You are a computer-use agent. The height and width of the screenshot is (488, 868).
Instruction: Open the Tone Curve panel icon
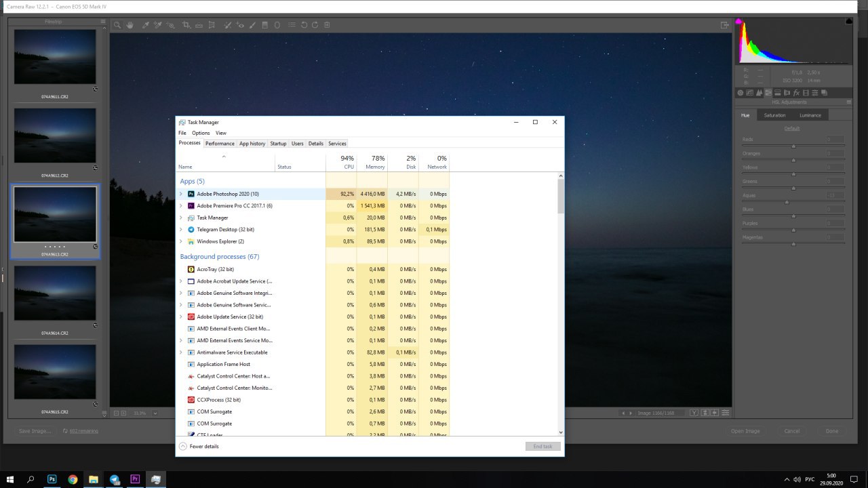(749, 93)
